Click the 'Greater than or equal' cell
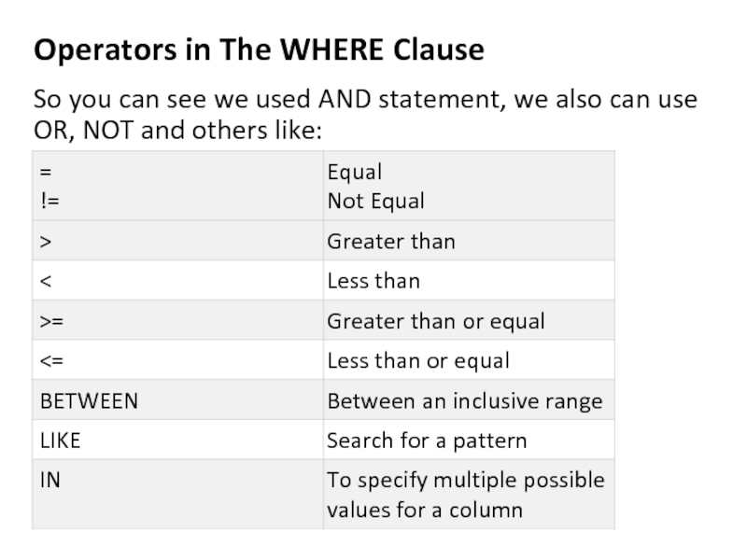The width and height of the screenshot is (747, 560). [x=435, y=322]
